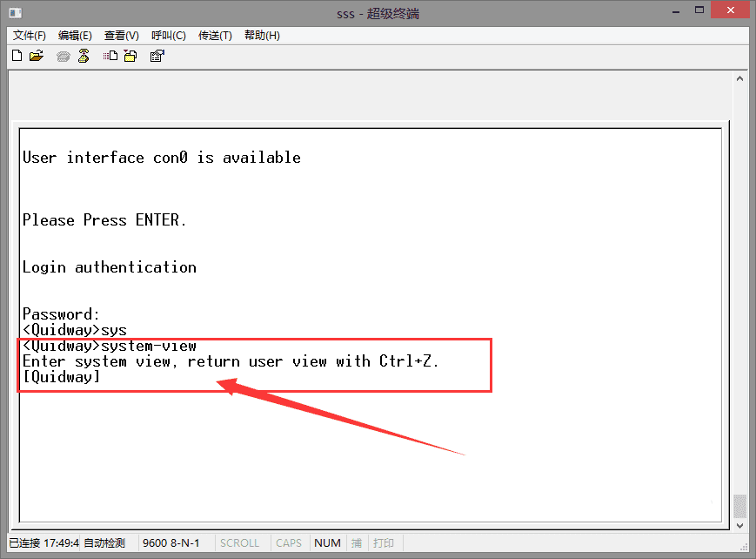Click the 'Please Press ENTER.' line
Image resolution: width=756 pixels, height=559 pixels.
click(x=104, y=220)
